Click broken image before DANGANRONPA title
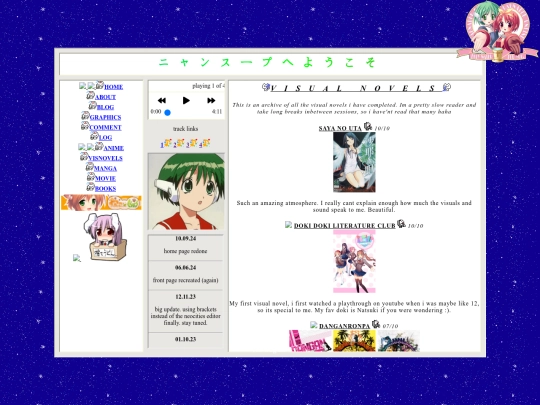This screenshot has width=540, height=405. [314, 325]
